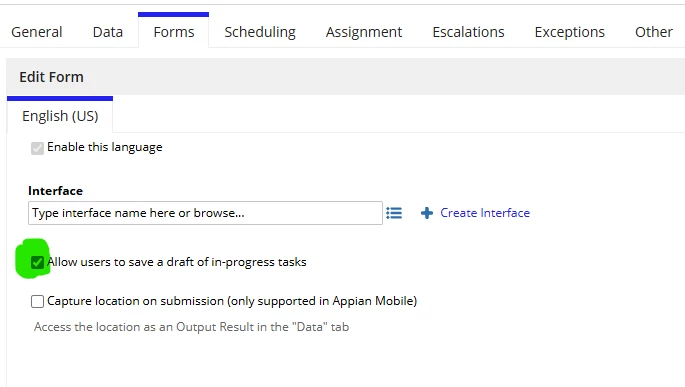The image size is (685, 387).
Task: Focus the interface name input field
Action: tap(205, 213)
